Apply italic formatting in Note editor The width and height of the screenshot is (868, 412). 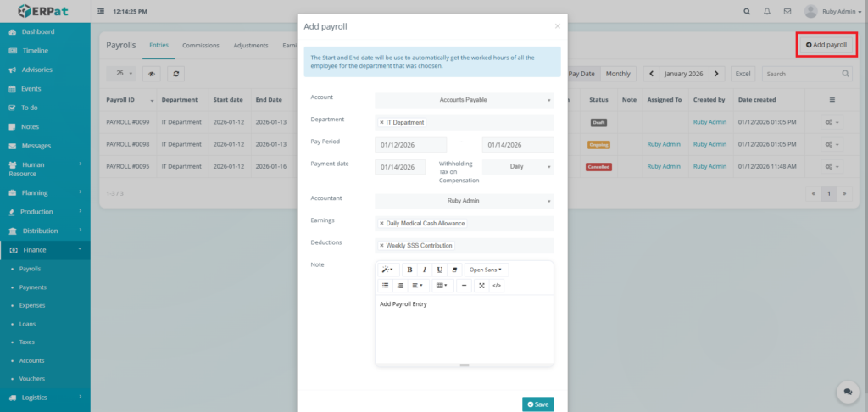(425, 270)
